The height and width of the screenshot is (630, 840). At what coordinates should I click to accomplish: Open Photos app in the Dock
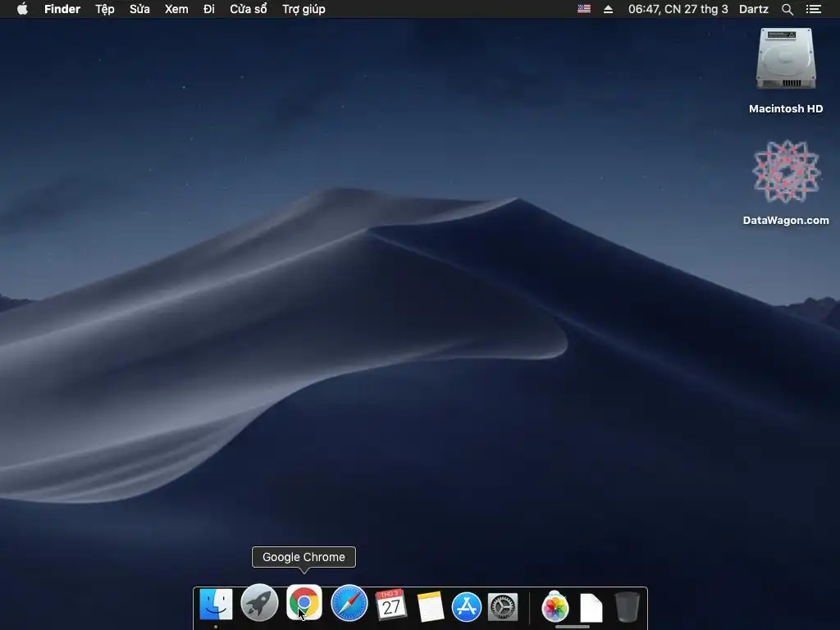pos(555,606)
